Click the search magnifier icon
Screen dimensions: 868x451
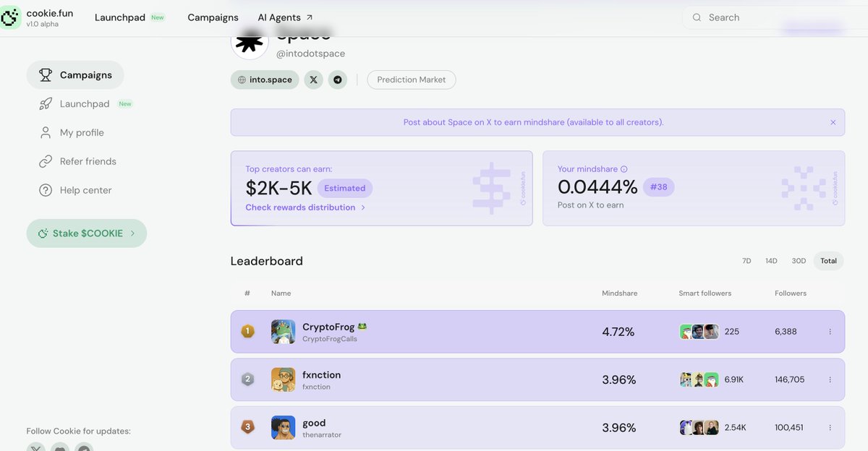[x=697, y=17]
